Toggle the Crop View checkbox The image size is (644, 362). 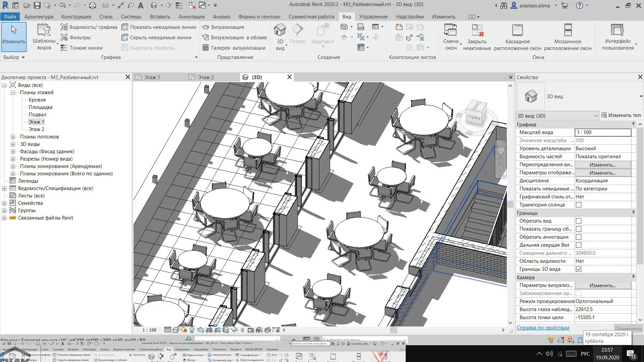coord(579,221)
